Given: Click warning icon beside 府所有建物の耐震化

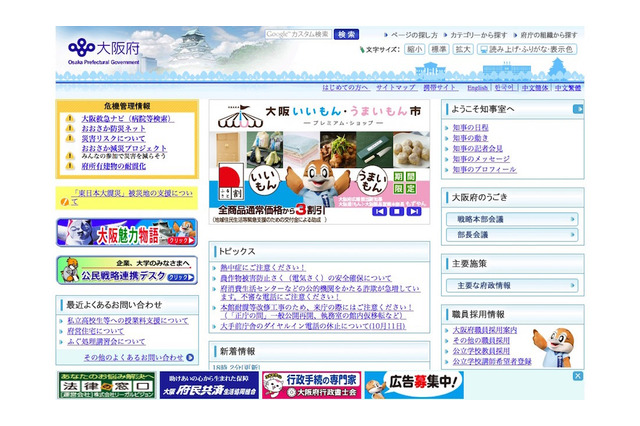Looking at the screenshot, I should pyautogui.click(x=70, y=166).
